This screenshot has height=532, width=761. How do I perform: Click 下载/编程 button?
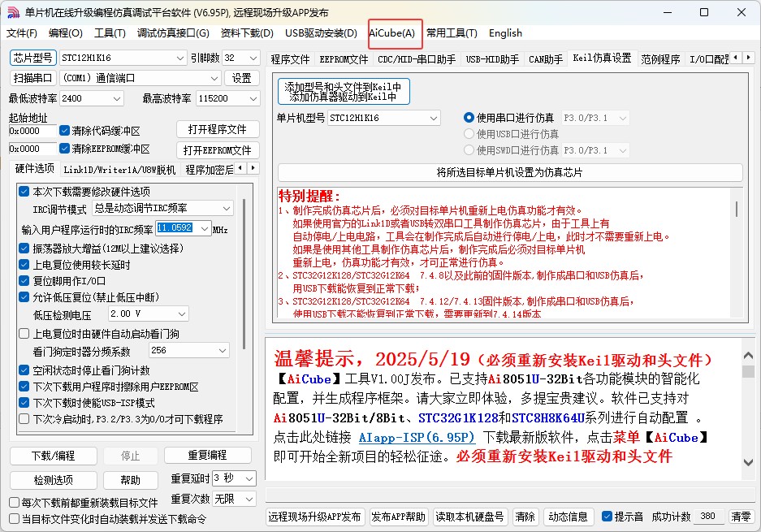[54, 456]
